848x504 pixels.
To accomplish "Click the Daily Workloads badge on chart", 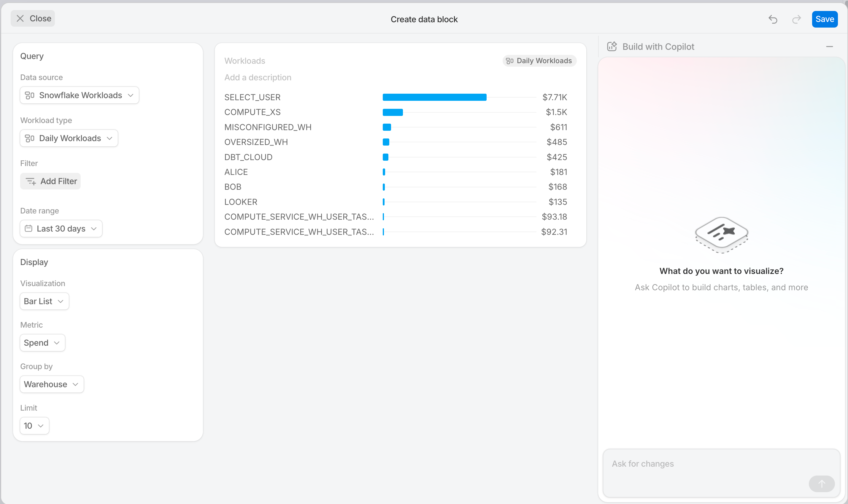I will tap(539, 61).
